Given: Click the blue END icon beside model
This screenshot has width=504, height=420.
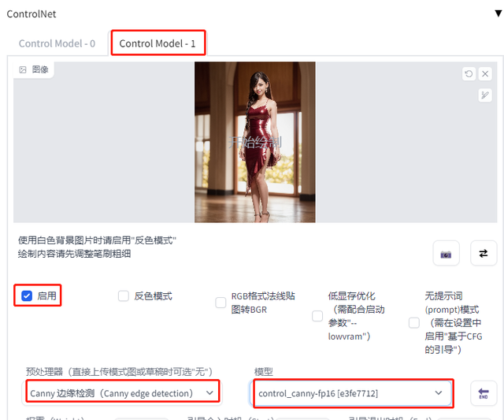Looking at the screenshot, I should point(483,393).
